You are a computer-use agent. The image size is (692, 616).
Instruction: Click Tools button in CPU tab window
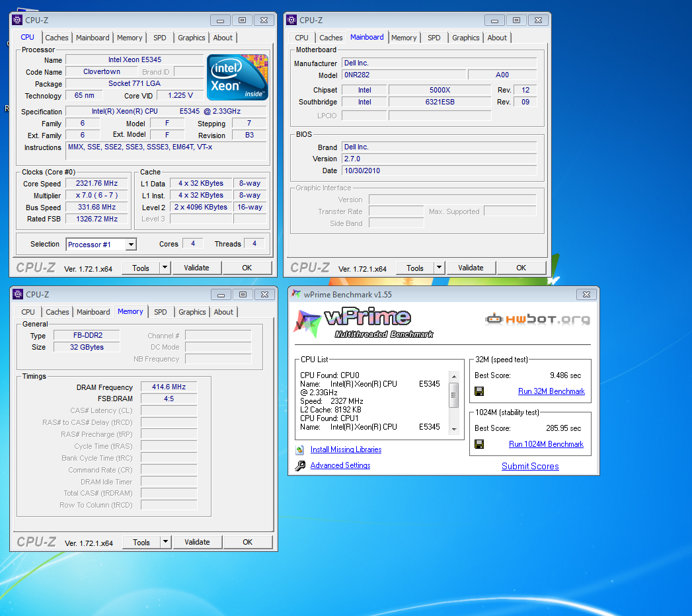click(x=140, y=268)
